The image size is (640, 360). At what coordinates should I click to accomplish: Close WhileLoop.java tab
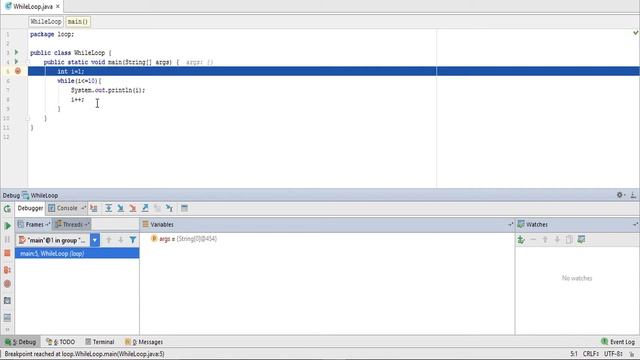tap(58, 7)
